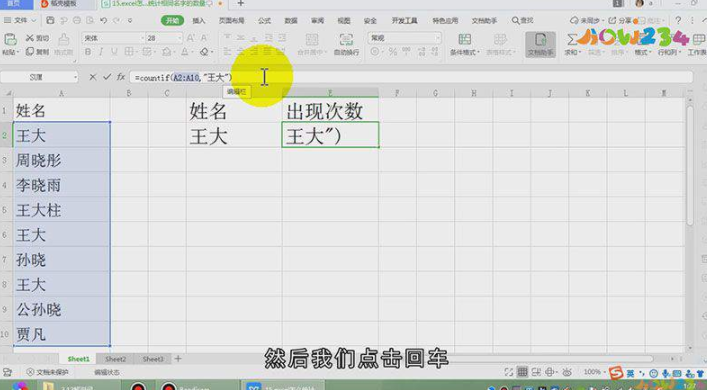The width and height of the screenshot is (707, 390).
Task: Toggle Underline formatting
Action: tap(114, 52)
